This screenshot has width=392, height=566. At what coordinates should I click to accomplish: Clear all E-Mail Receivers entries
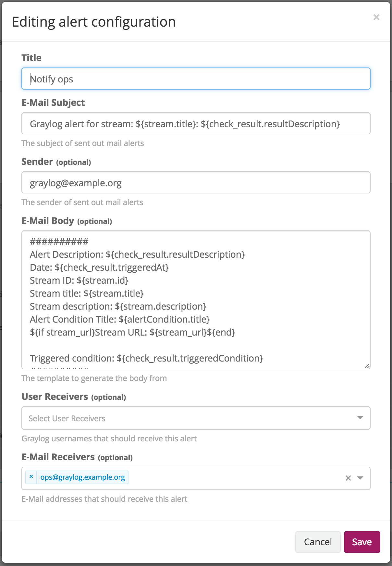click(x=348, y=478)
